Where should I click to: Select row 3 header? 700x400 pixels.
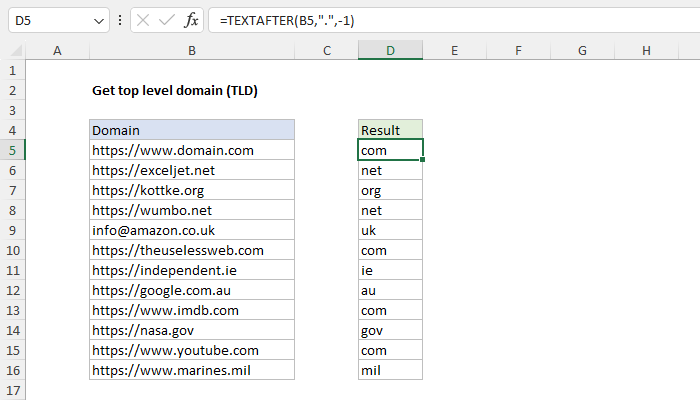(12, 110)
